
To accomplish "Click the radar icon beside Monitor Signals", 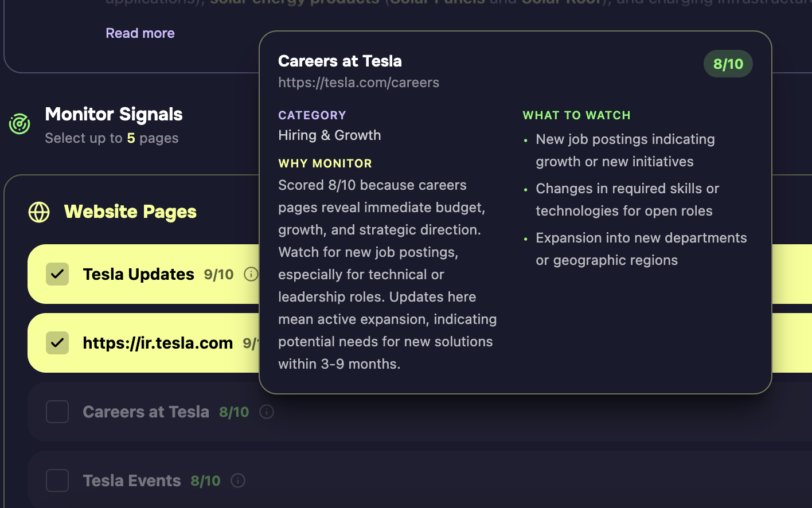I will click(19, 124).
